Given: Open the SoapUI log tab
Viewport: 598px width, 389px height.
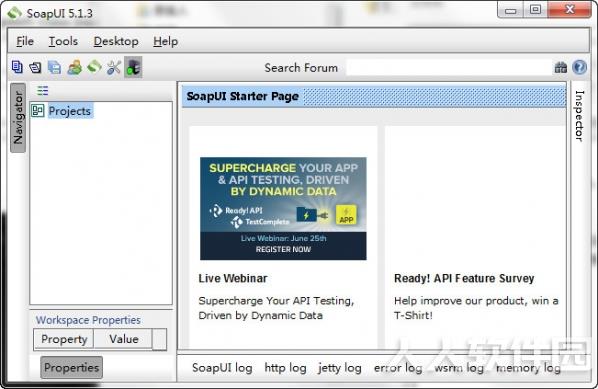Looking at the screenshot, I should pyautogui.click(x=222, y=368).
